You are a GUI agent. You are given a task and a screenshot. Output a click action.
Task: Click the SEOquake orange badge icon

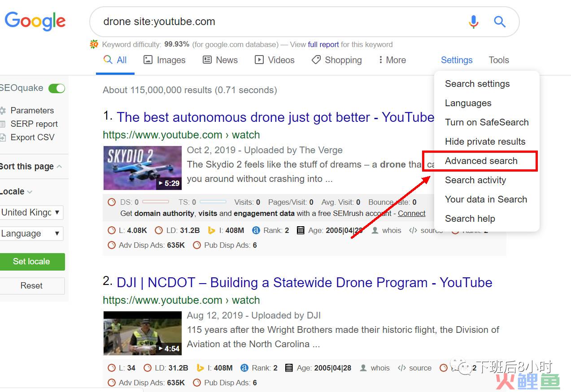[x=94, y=44]
